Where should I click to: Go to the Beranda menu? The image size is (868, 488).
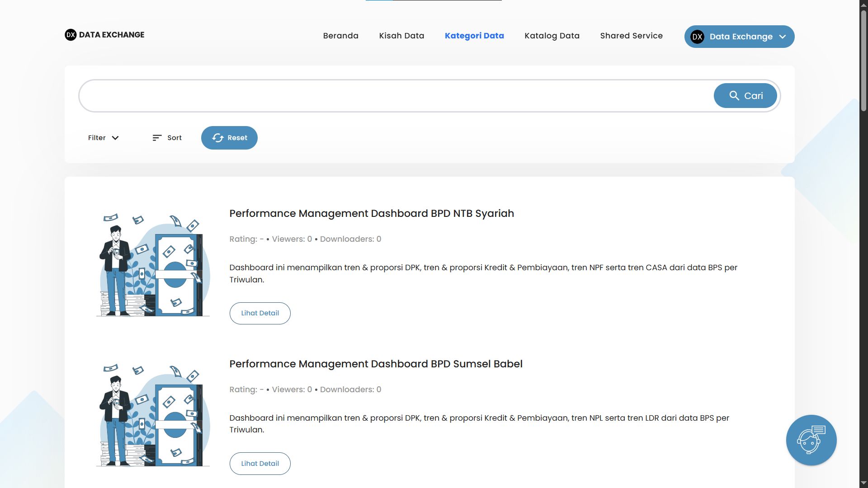point(340,36)
